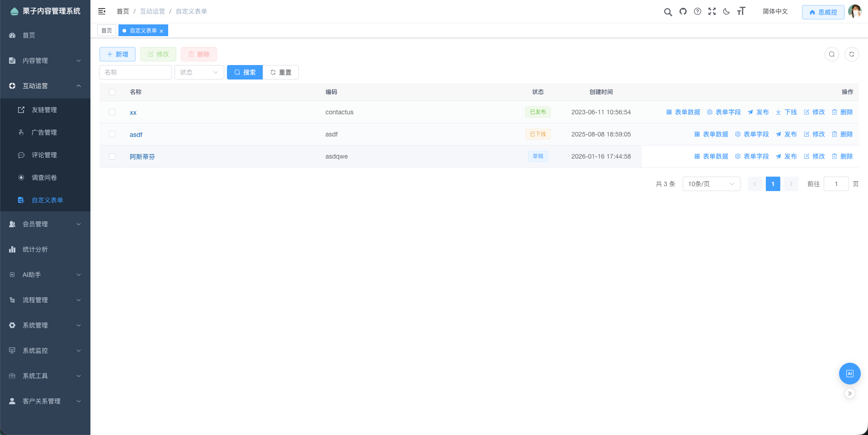Open the GitHub repository icon
The width and height of the screenshot is (868, 435).
[683, 11]
